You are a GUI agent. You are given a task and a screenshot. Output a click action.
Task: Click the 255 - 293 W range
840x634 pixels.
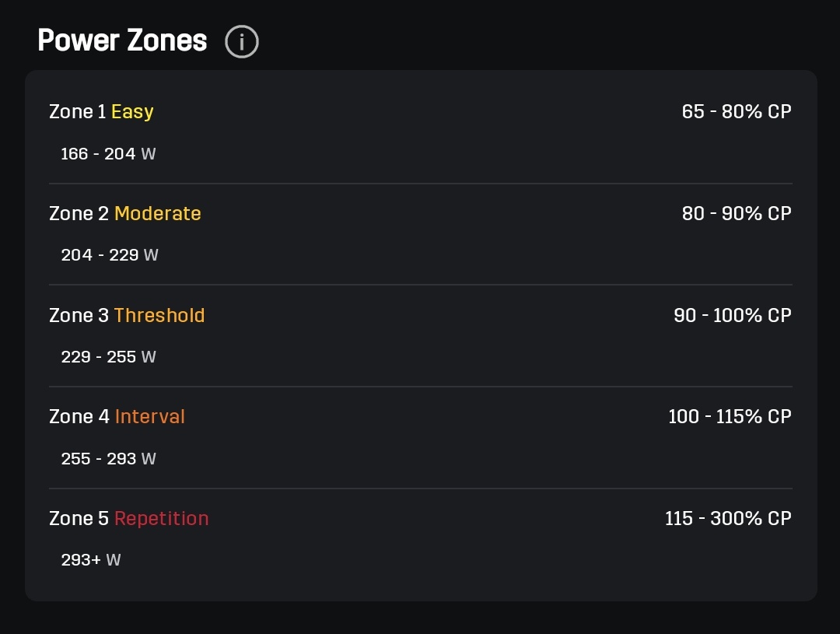coord(108,459)
